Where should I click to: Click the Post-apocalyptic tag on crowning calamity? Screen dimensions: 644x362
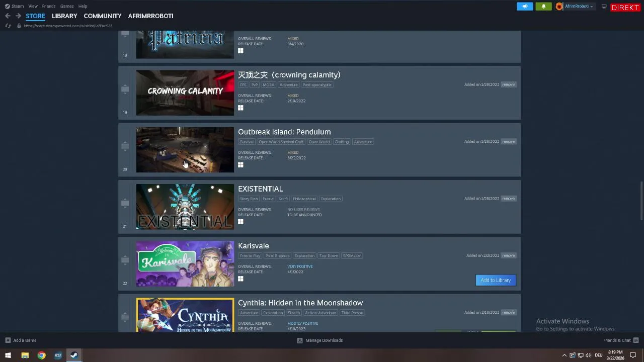(x=317, y=85)
